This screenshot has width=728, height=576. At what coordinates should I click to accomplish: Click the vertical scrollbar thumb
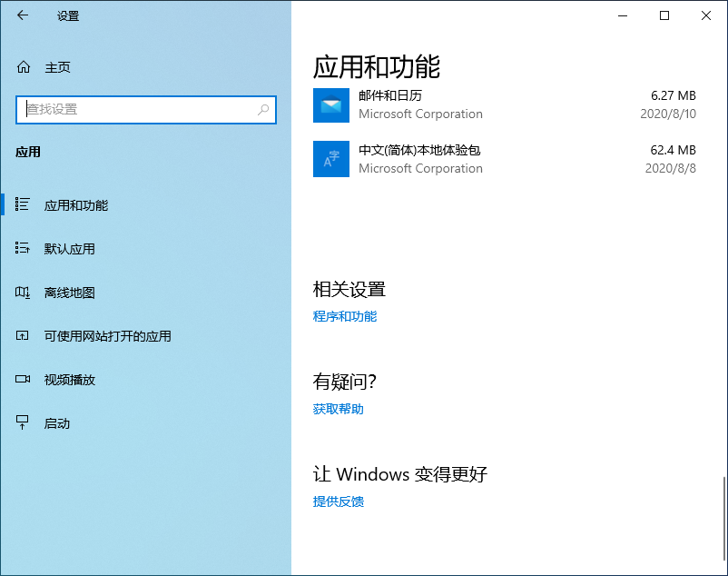coord(723,519)
